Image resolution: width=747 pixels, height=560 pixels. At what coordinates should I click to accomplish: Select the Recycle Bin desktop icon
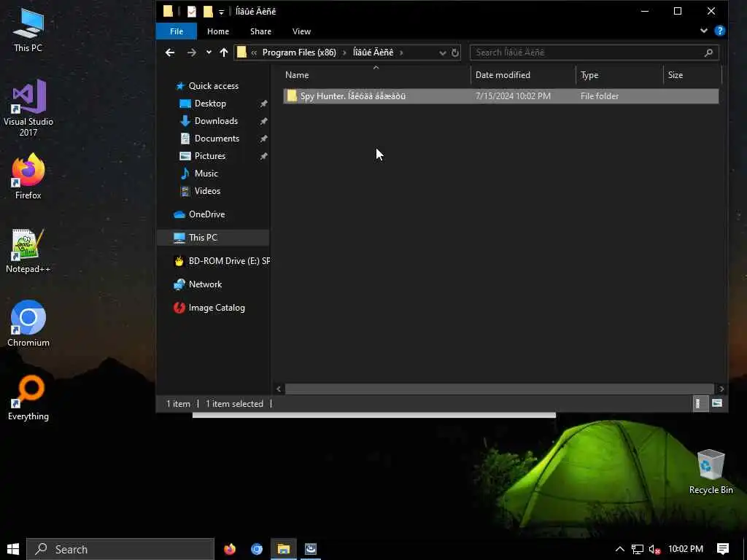tap(711, 472)
